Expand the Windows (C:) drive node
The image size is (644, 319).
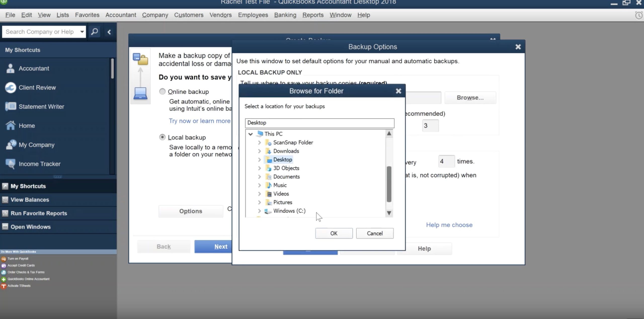coord(259,211)
